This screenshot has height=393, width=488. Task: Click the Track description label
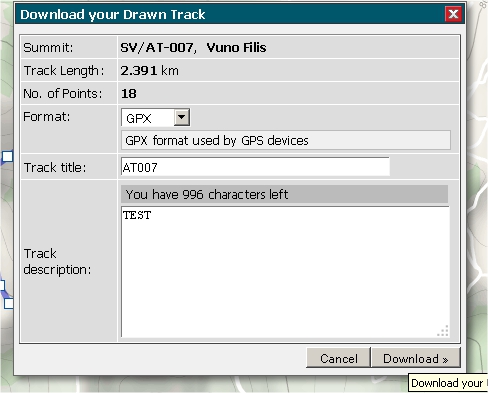click(57, 261)
